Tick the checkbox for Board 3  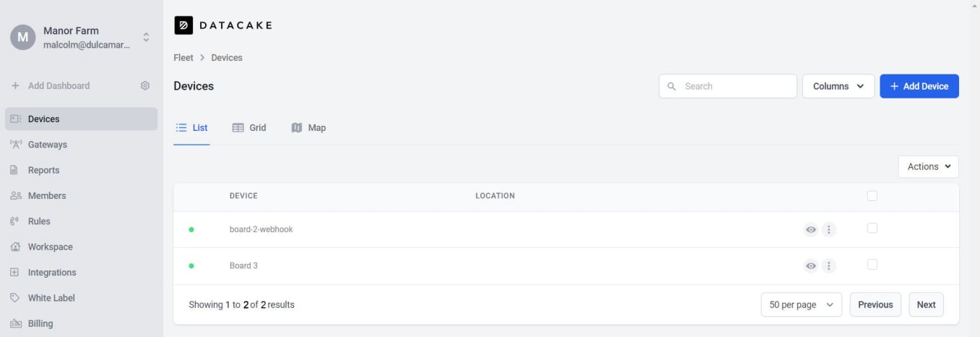pyautogui.click(x=872, y=265)
